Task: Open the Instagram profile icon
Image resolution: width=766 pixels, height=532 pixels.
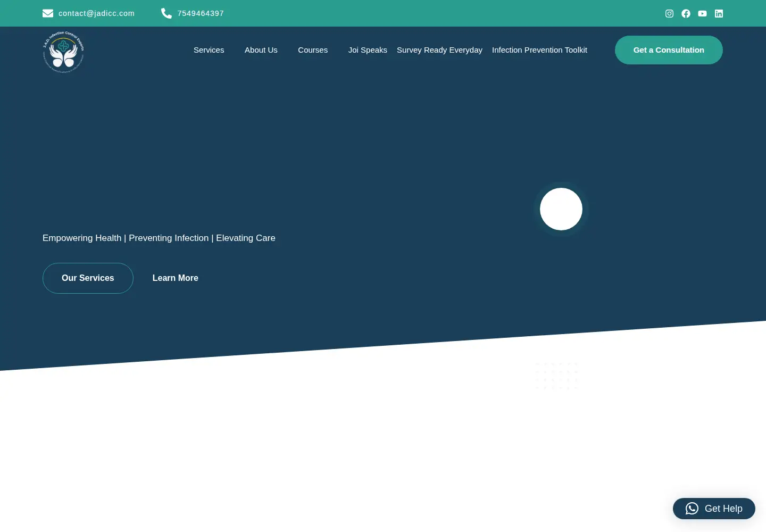Action: (669, 13)
